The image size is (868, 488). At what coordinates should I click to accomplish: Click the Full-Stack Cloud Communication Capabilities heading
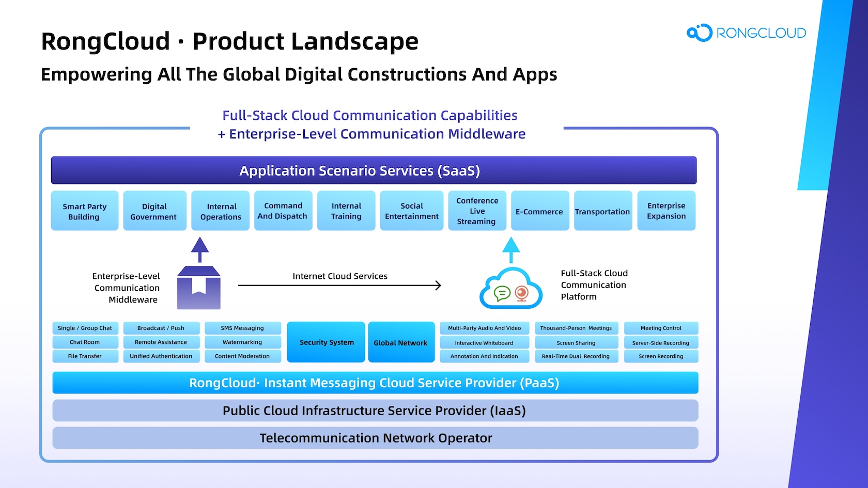point(370,115)
